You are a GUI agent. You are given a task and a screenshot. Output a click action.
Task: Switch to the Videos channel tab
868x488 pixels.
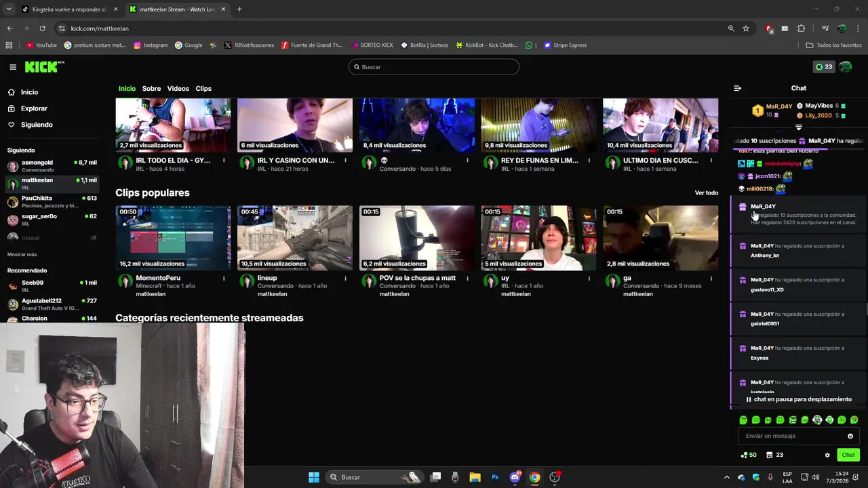178,89
